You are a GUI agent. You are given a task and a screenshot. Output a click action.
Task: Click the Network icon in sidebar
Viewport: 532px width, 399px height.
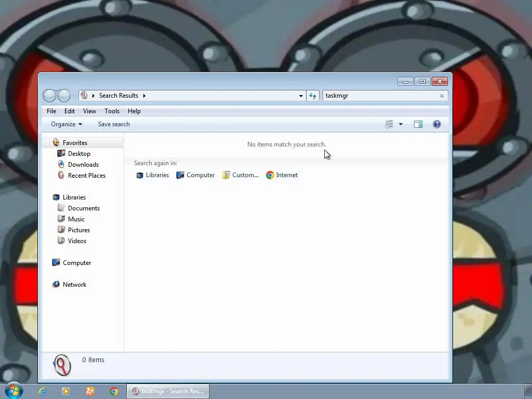click(x=56, y=284)
